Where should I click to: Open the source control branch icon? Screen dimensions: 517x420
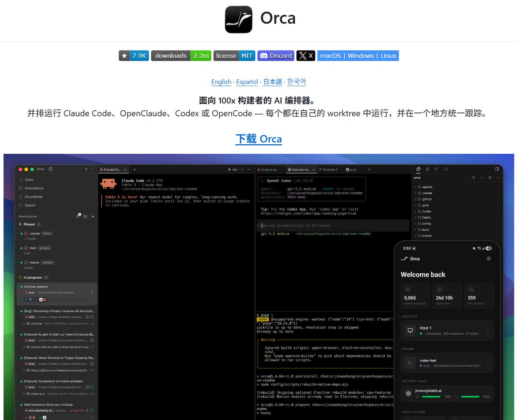[437, 169]
